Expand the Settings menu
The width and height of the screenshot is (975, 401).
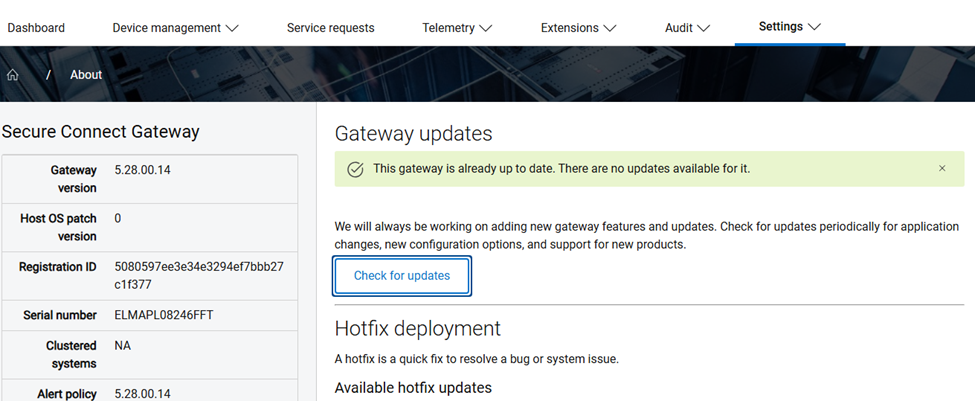(790, 27)
